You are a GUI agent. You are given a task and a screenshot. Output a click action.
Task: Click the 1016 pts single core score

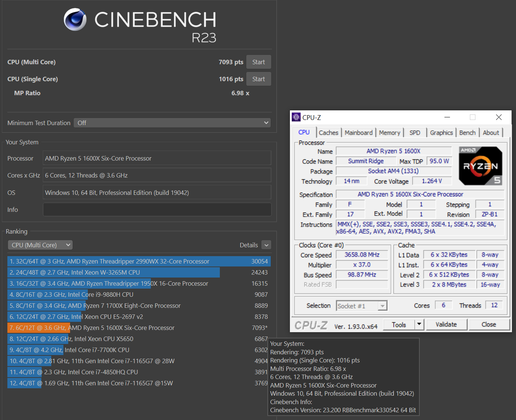[x=231, y=79]
